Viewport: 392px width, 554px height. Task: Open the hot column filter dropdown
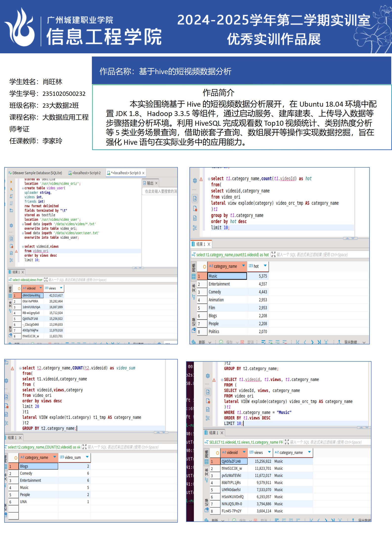click(x=265, y=266)
